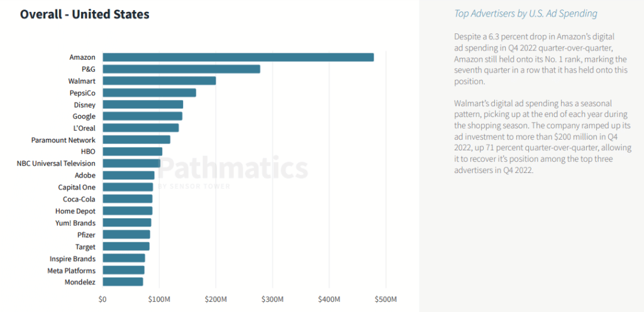The width and height of the screenshot is (644, 312).
Task: Click the Walmart bar
Action: [x=159, y=81]
